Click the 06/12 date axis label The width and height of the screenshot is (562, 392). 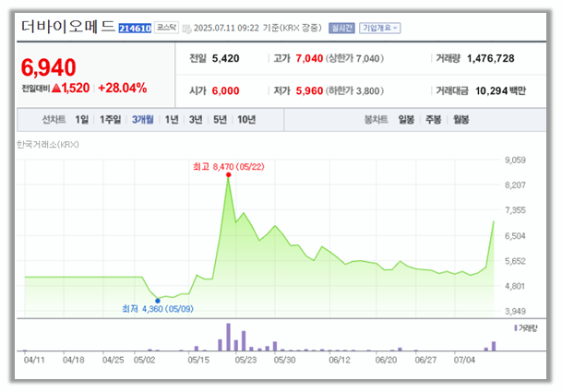point(340,360)
